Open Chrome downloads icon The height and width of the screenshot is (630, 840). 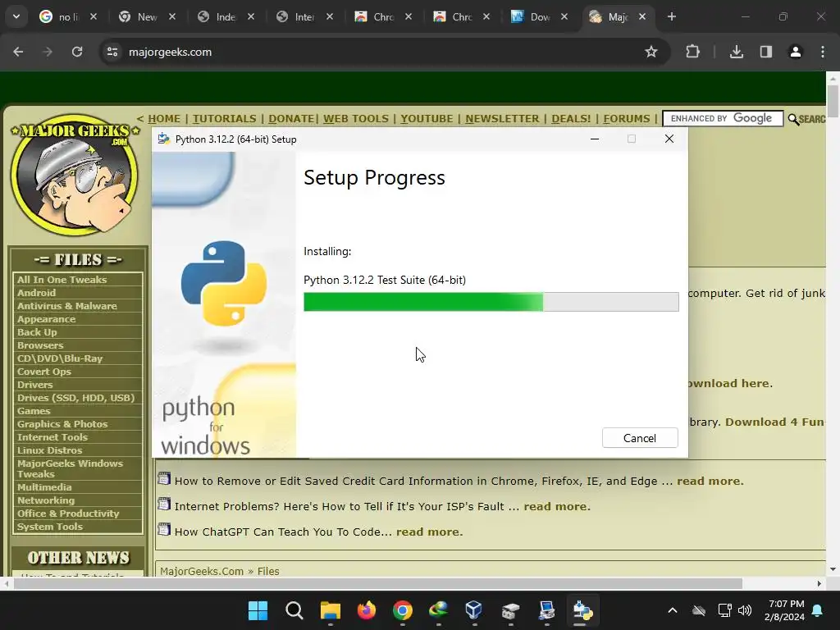click(737, 52)
